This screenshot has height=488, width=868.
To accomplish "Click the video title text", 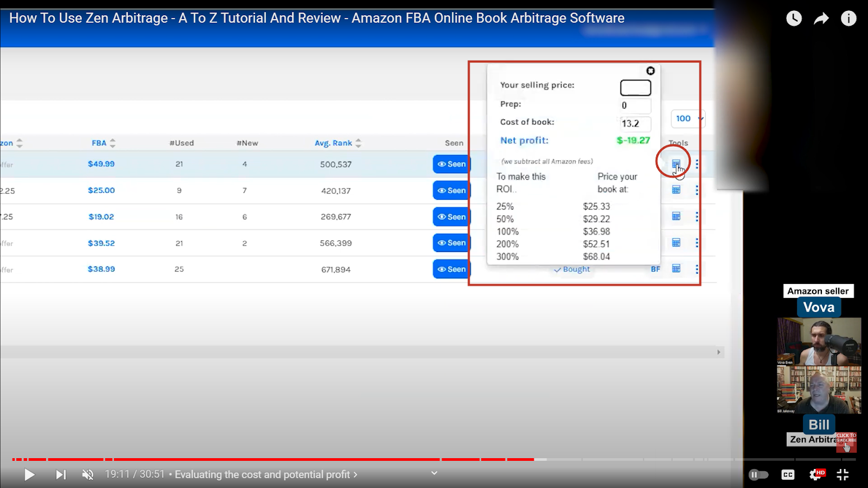I will (x=317, y=18).
